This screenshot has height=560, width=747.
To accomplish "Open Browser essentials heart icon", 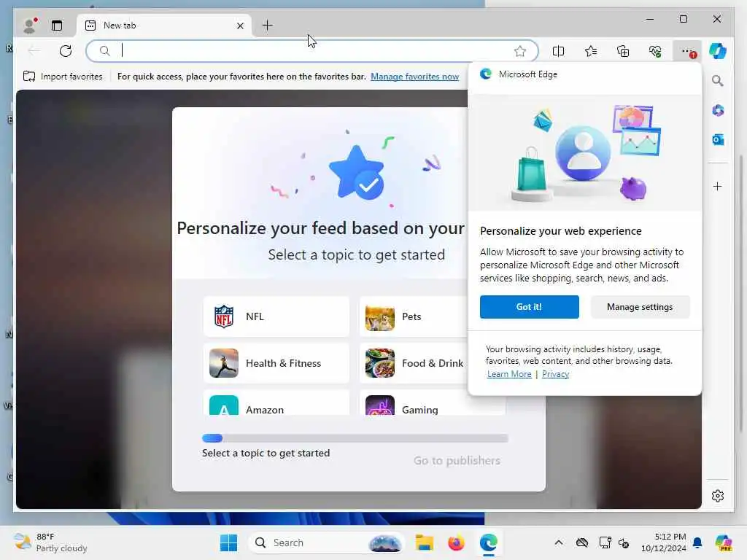I will pyautogui.click(x=655, y=51).
